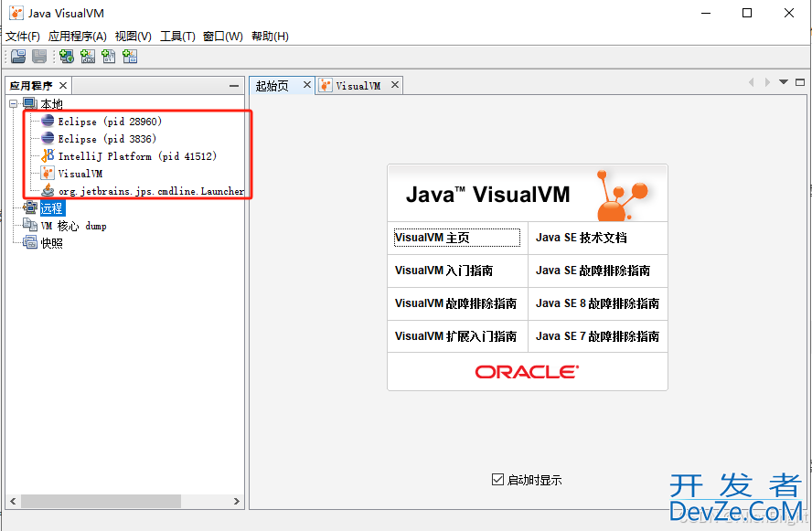Screen dimensions: 812x531
Task: Select the VM 核心 dump node label
Action: [73, 226]
